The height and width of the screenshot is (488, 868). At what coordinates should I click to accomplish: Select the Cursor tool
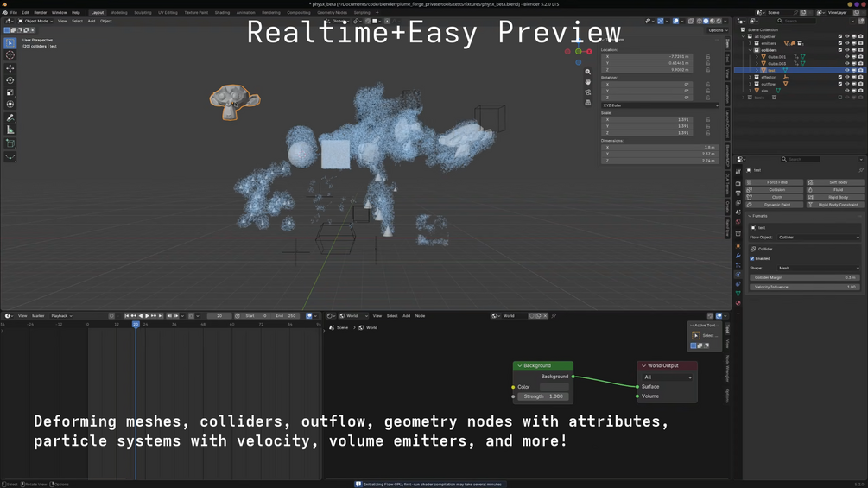[10, 54]
